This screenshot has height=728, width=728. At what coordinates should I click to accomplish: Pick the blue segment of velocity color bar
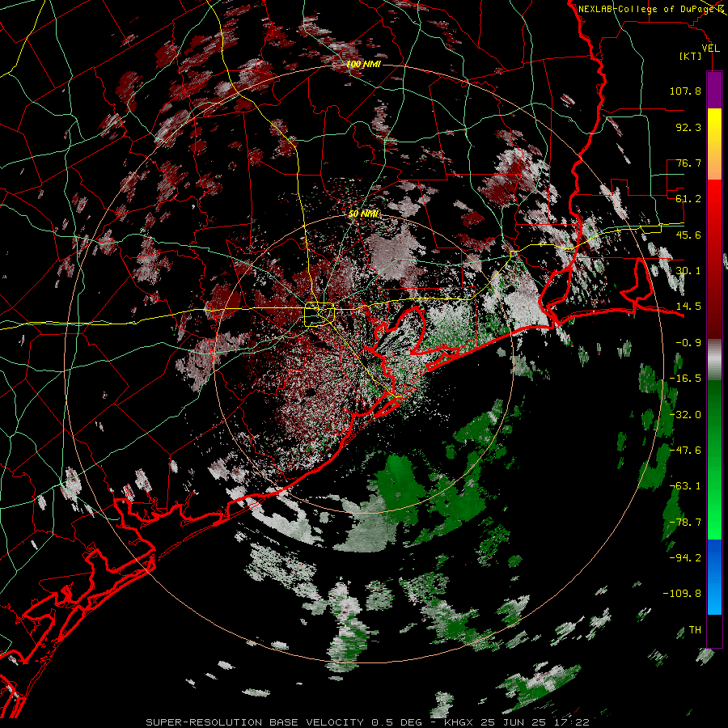click(x=714, y=577)
